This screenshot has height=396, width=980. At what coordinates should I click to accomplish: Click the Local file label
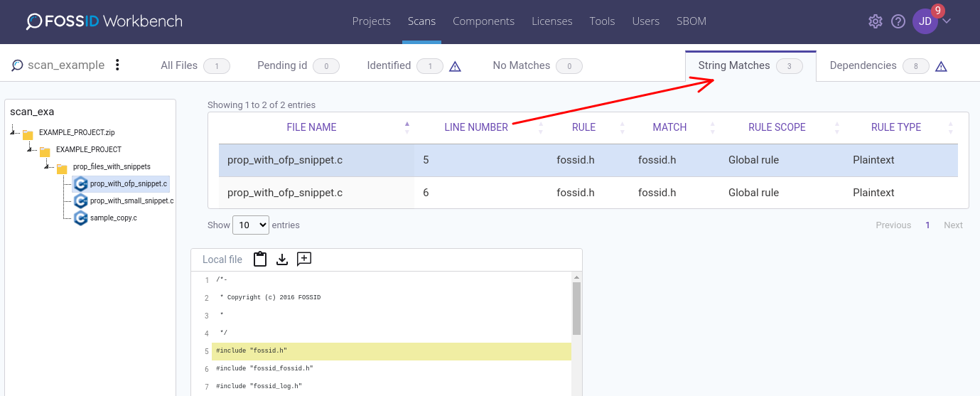click(x=222, y=259)
